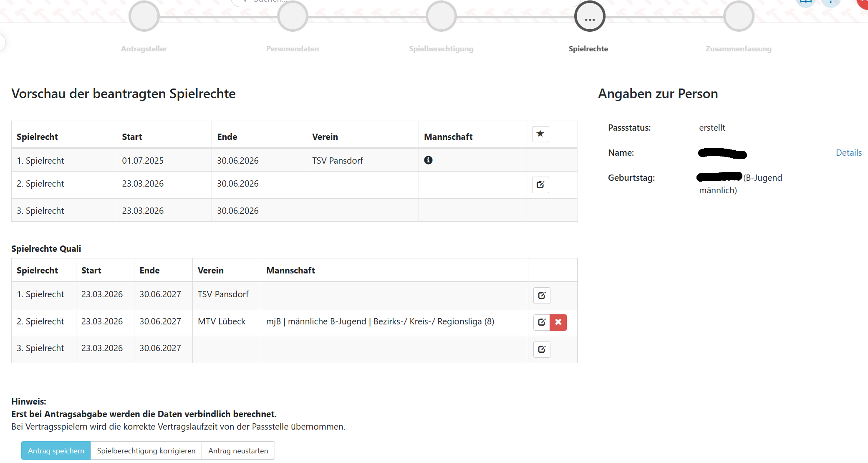This screenshot has width=868, height=463.
Task: Click info icon next to TSV Pansdorf
Action: [x=428, y=160]
